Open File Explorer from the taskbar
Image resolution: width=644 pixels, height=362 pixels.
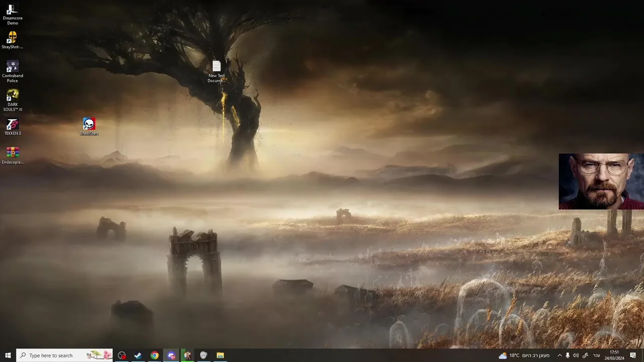tap(220, 355)
